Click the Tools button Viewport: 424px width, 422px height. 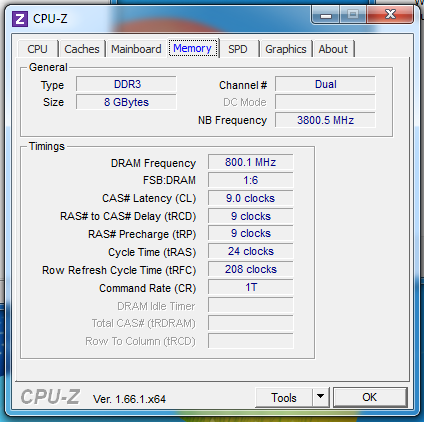click(284, 397)
